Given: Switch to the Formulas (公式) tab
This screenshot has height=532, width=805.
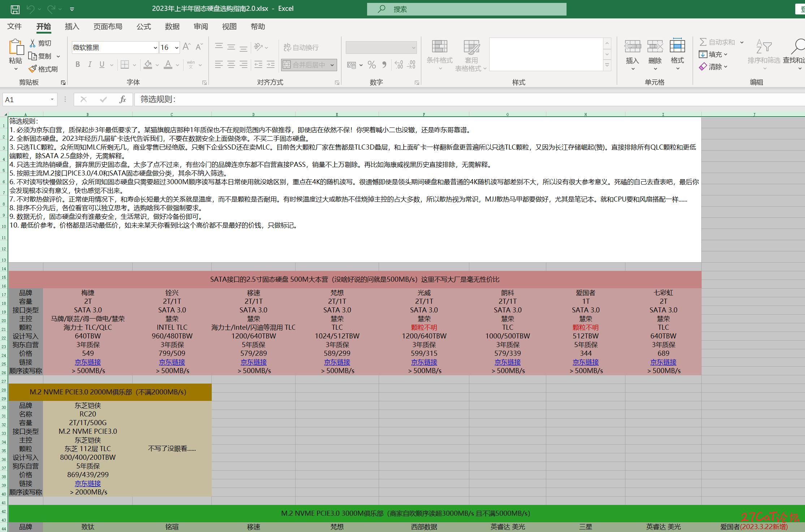Looking at the screenshot, I should click(x=143, y=27).
